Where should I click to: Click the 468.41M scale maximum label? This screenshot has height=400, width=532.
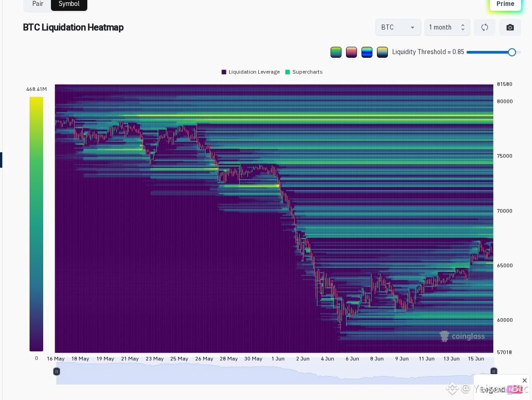point(36,89)
